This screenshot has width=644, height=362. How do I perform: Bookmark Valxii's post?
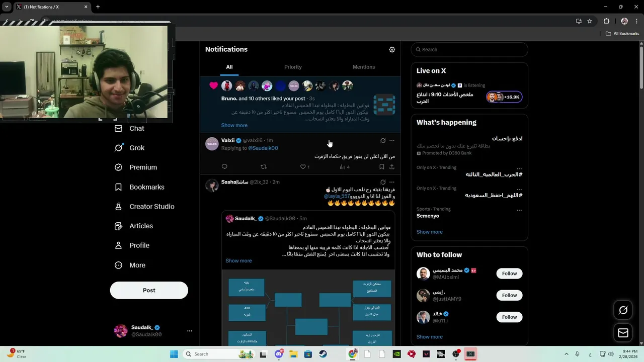pyautogui.click(x=381, y=167)
